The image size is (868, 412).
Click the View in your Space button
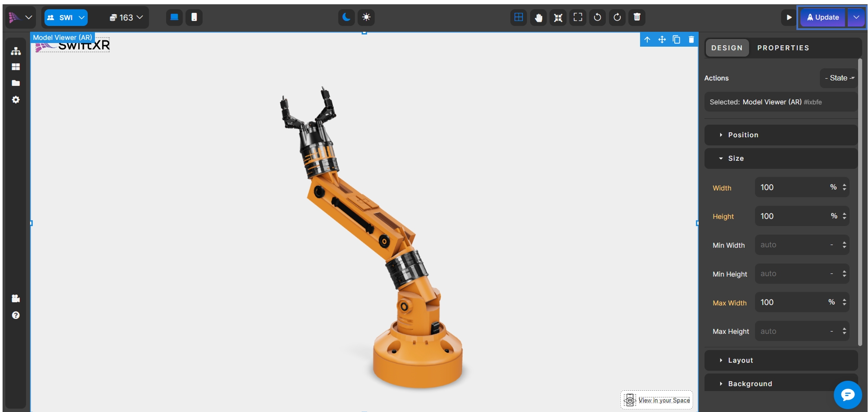pyautogui.click(x=657, y=400)
